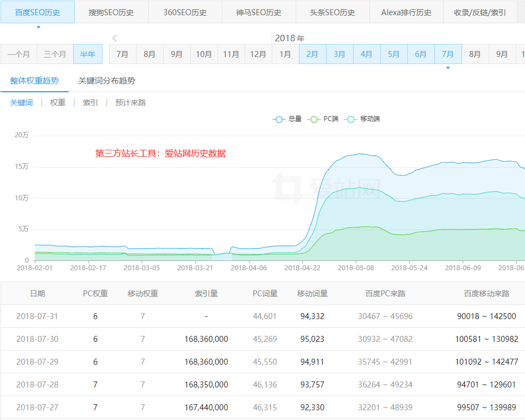The image size is (525, 420).
Task: Select the 2月 month button
Action: (312, 54)
